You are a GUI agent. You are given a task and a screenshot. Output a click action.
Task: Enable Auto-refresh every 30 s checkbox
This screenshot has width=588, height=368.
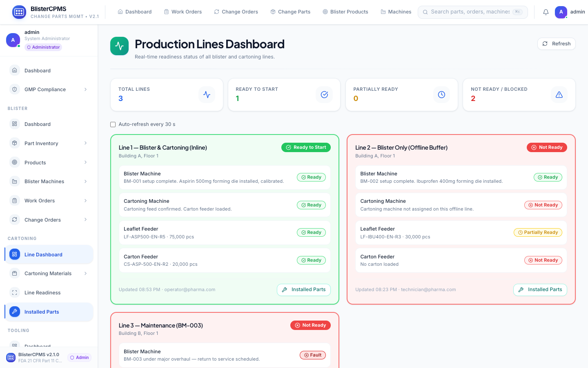pyautogui.click(x=113, y=124)
